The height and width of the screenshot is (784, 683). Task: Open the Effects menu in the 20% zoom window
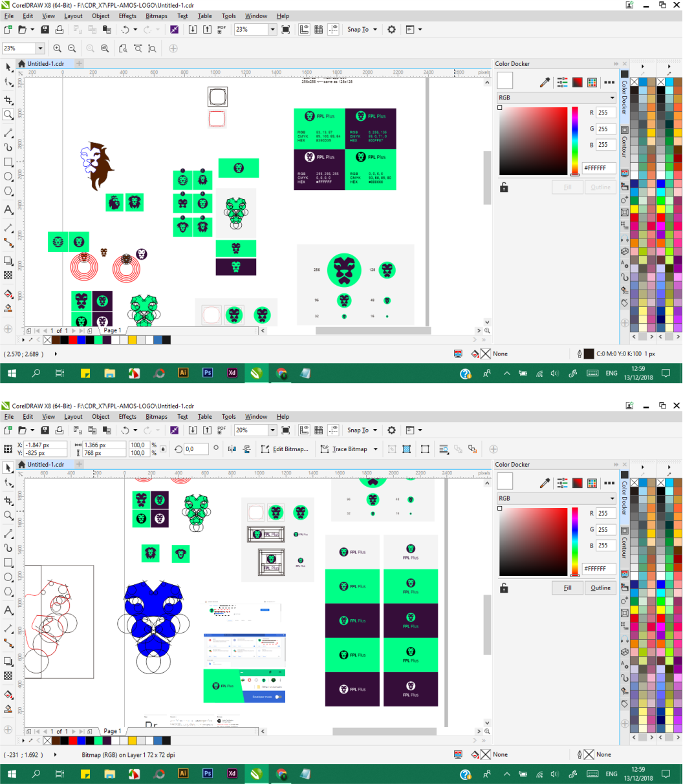[127, 417]
